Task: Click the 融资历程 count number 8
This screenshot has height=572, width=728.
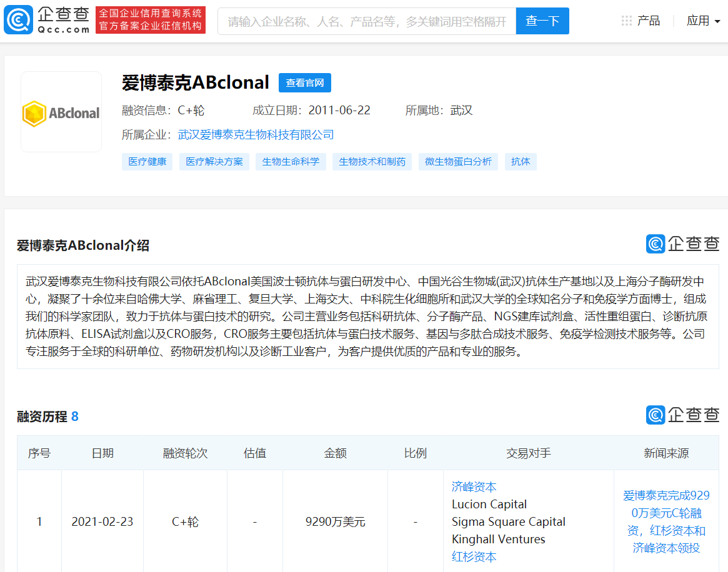Action: click(75, 417)
